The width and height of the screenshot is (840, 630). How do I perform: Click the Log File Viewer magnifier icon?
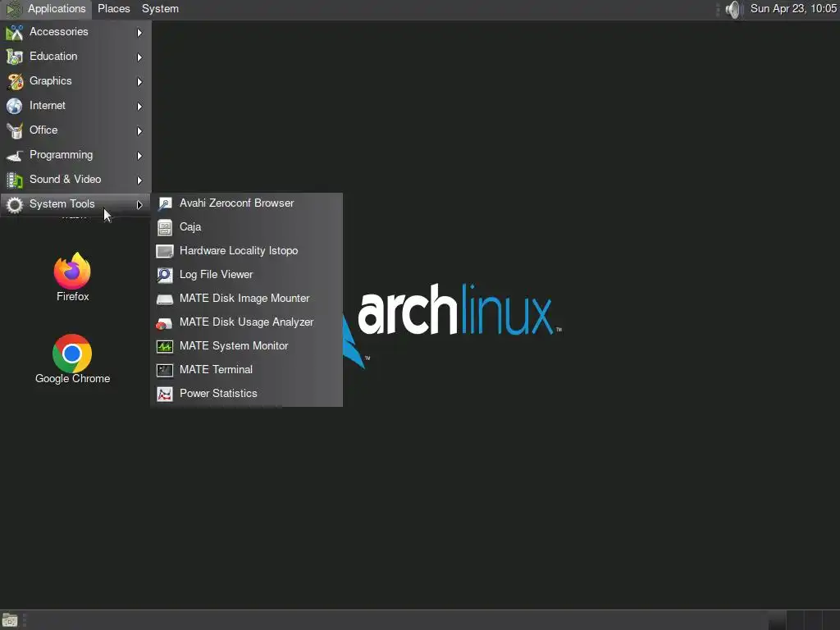164,275
